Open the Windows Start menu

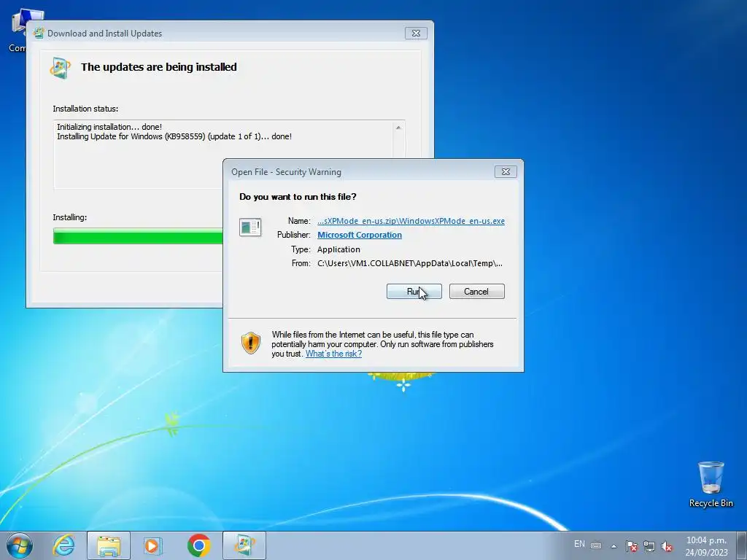tap(20, 545)
